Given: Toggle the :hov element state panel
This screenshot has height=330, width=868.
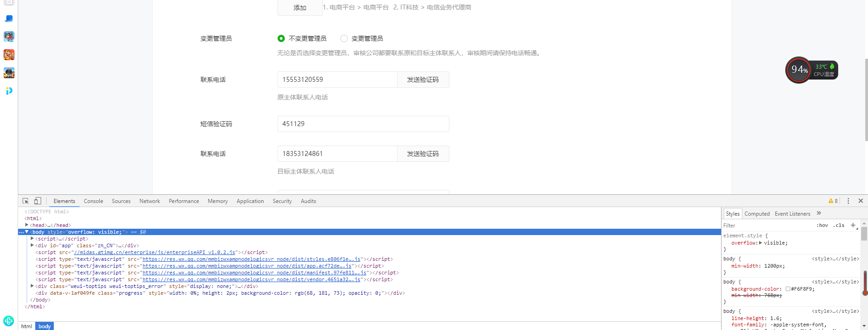Looking at the screenshot, I should point(822,225).
